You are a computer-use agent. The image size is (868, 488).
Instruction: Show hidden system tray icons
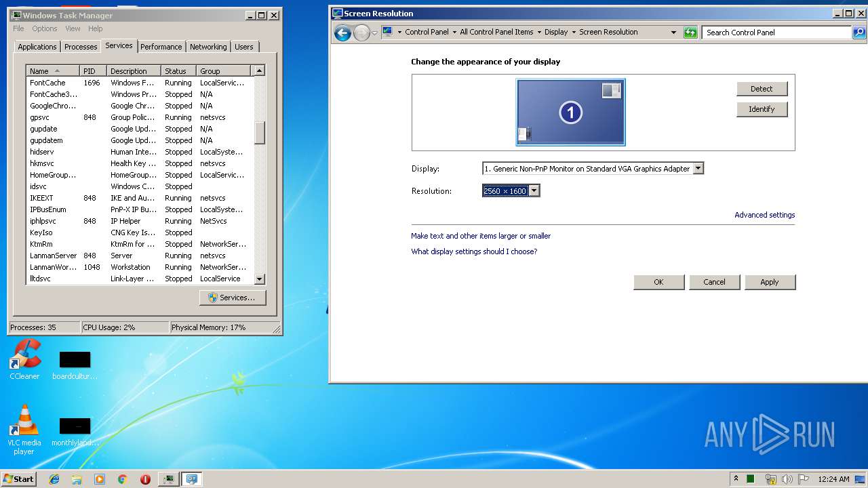737,479
